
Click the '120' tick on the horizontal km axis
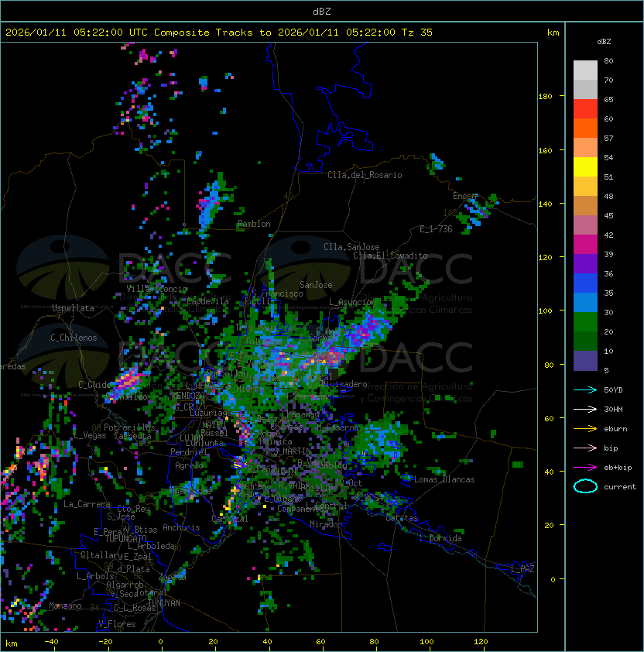pyautogui.click(x=481, y=642)
